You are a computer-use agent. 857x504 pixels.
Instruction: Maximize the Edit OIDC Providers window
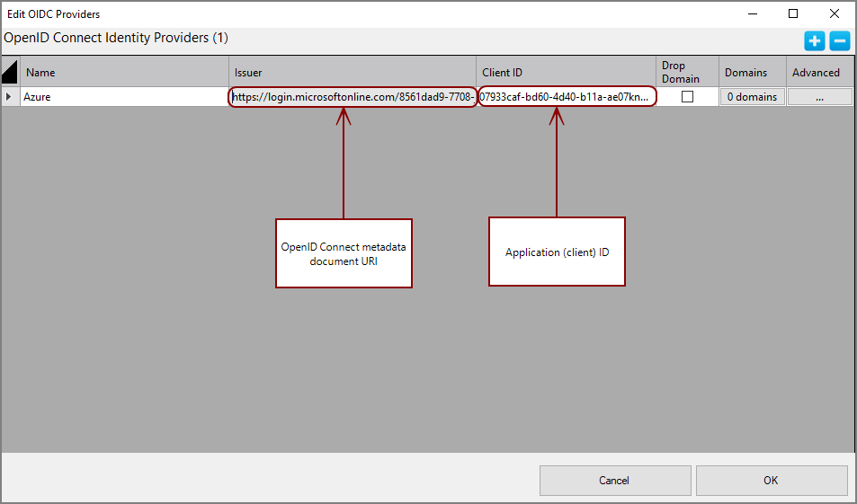pyautogui.click(x=793, y=13)
